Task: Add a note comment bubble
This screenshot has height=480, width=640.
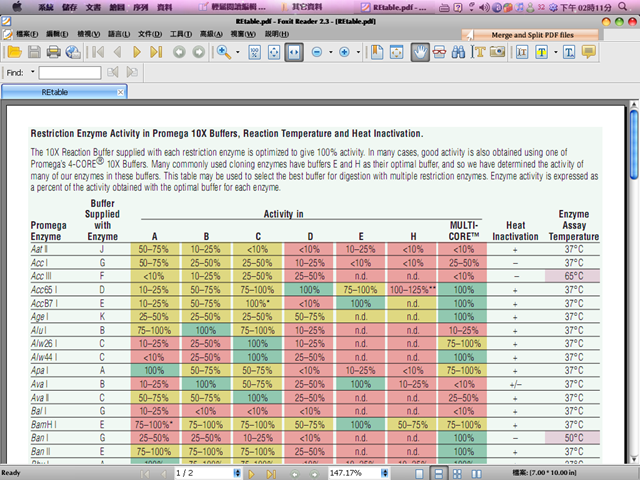Action: point(589,52)
